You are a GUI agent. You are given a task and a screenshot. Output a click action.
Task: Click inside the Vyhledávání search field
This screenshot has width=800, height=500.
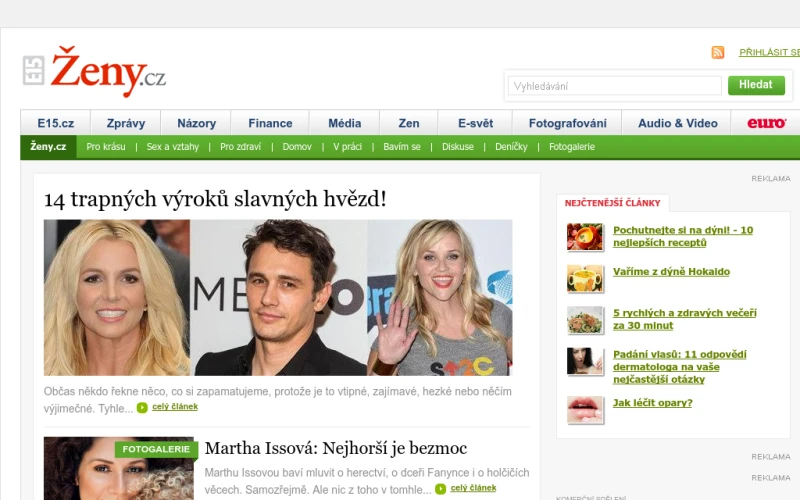pos(614,86)
